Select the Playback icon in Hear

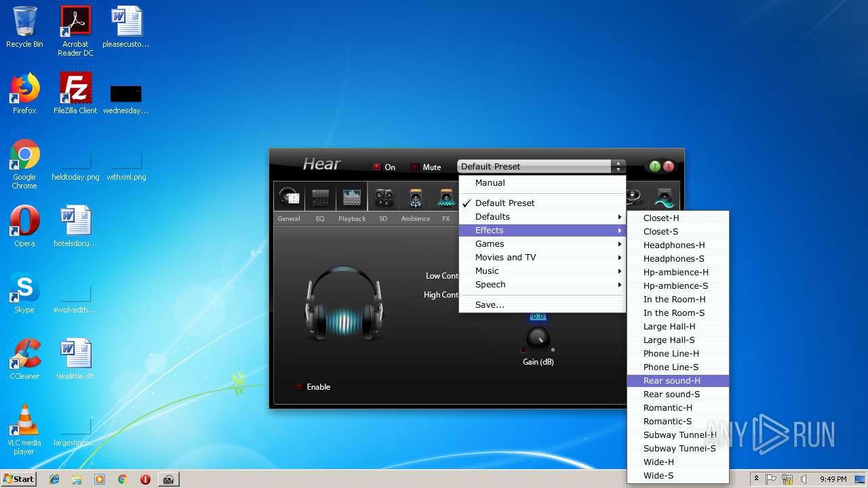tap(352, 197)
